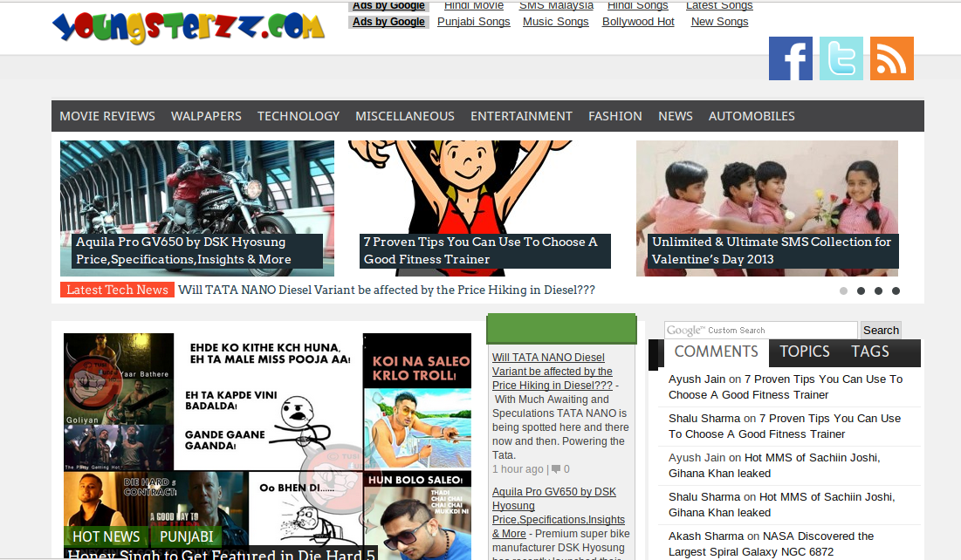Open the Movie Reviews menu
This screenshot has width=961, height=560.
[x=107, y=116]
